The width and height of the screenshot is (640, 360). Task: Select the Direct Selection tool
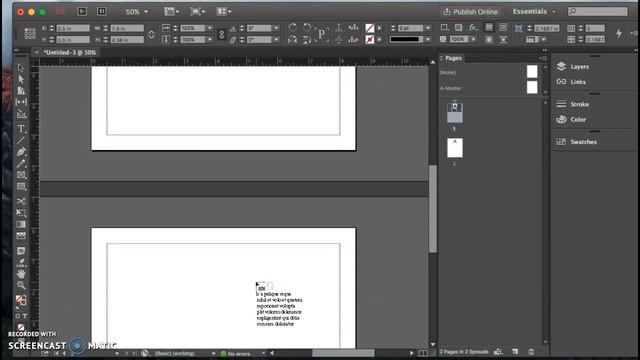[21, 79]
